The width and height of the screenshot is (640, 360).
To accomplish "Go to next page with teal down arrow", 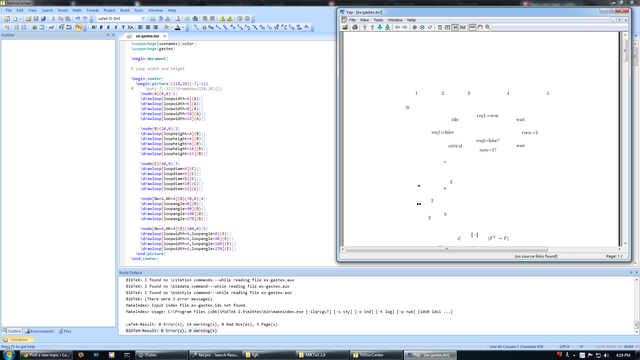I will point(380,27).
